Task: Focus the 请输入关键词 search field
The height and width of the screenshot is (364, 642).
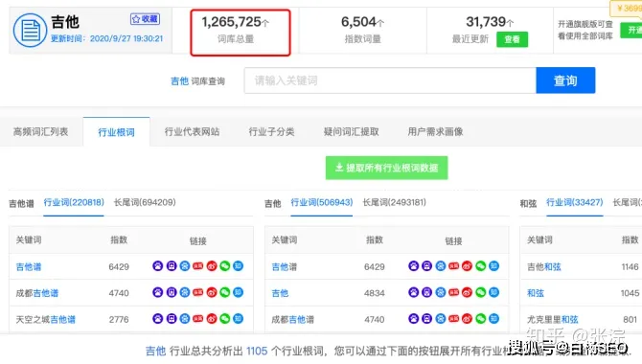Action: click(390, 80)
